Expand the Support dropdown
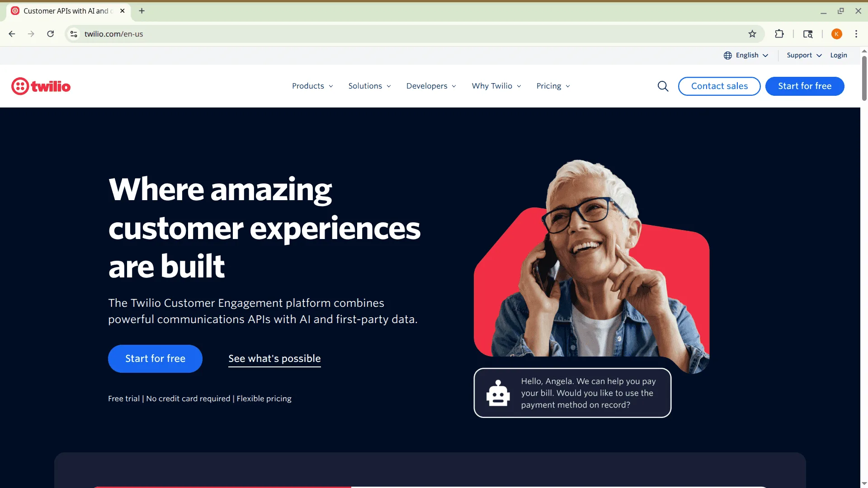The image size is (868, 488). click(804, 55)
